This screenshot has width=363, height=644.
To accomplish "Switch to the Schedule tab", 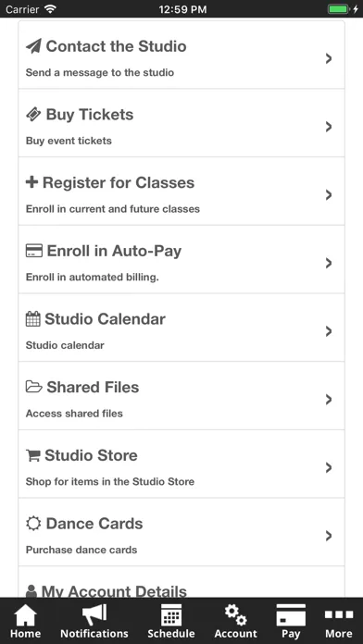I will pos(171,621).
